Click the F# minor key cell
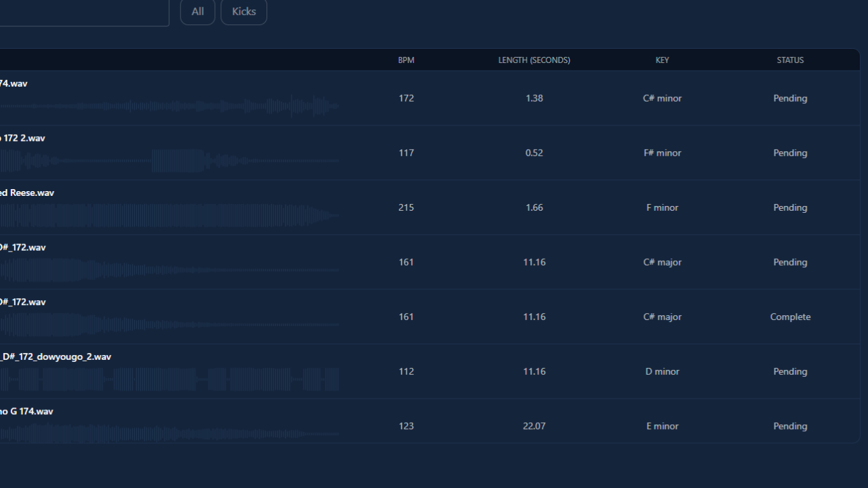Viewport: 868px width, 488px height. click(663, 153)
